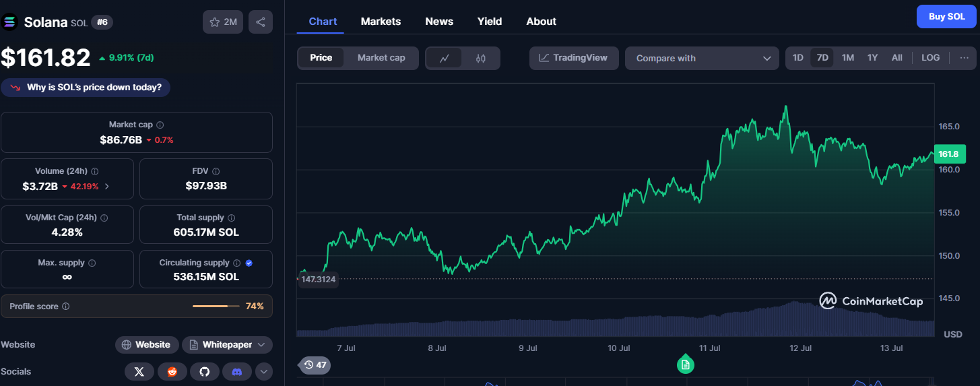
Task: Click the #6 rank badge
Action: (x=102, y=22)
